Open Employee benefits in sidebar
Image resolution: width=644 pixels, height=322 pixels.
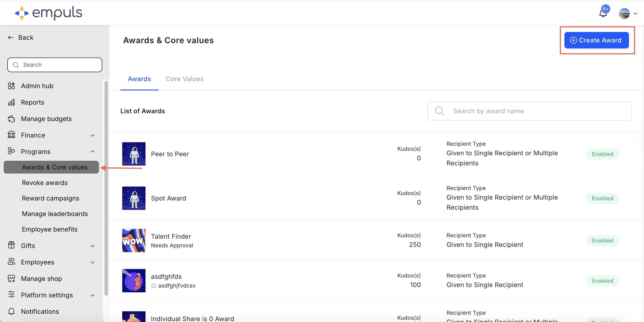pos(49,229)
